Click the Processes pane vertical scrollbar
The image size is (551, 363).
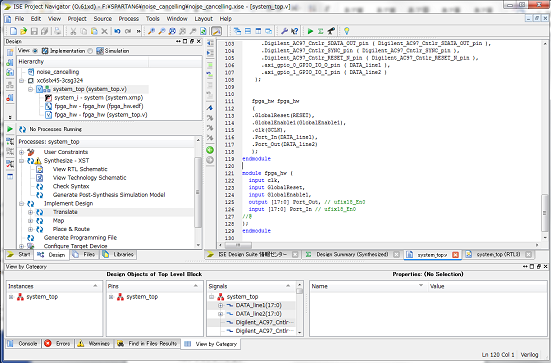[198, 192]
